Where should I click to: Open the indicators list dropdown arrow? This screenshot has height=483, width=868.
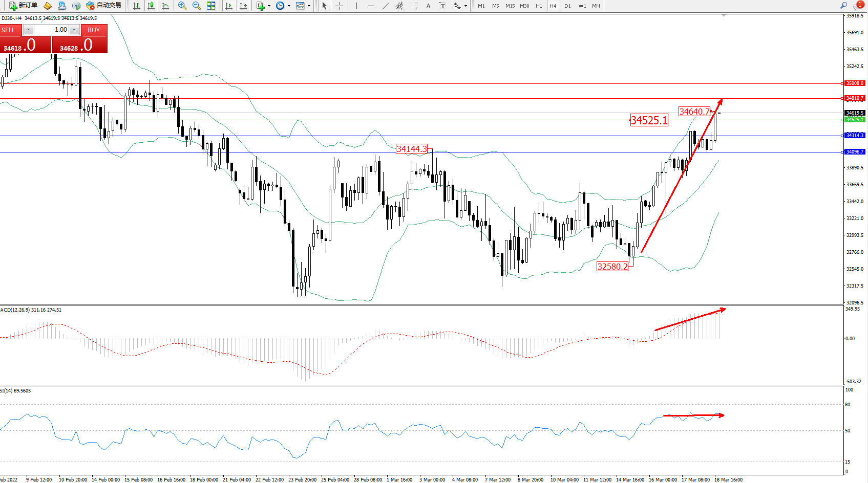coord(269,6)
